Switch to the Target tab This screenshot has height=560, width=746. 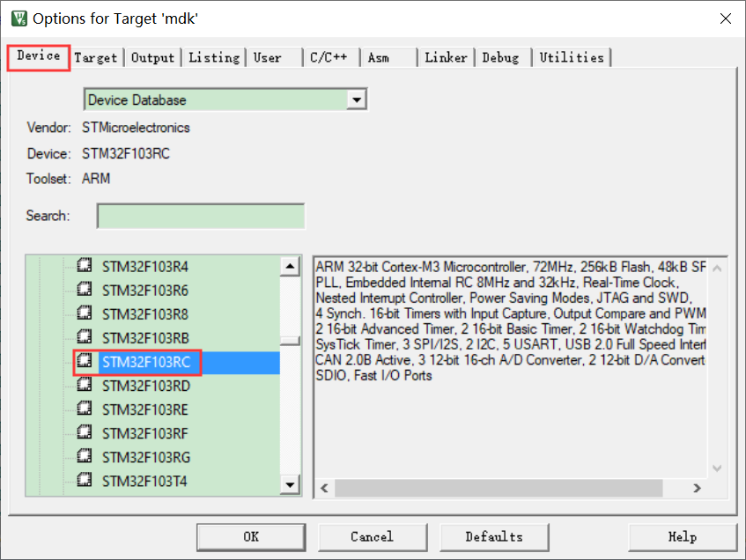[x=95, y=57]
